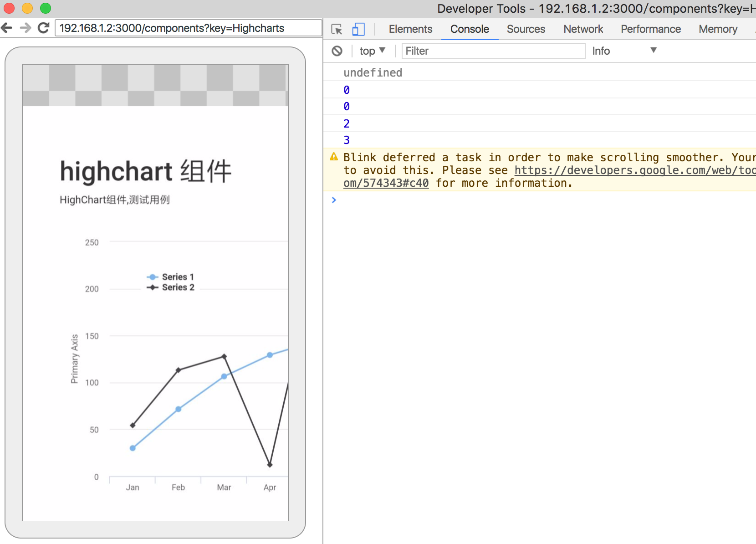Close the window with the red button

click(x=9, y=8)
